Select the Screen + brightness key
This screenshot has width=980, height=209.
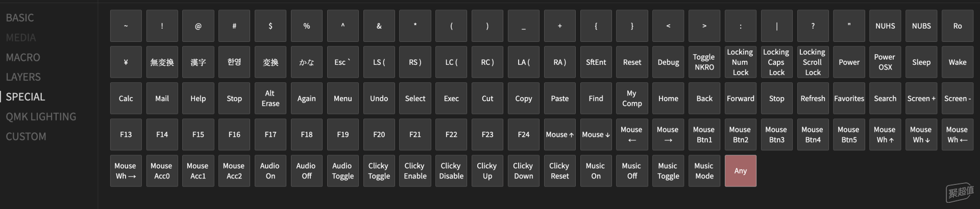(x=921, y=99)
